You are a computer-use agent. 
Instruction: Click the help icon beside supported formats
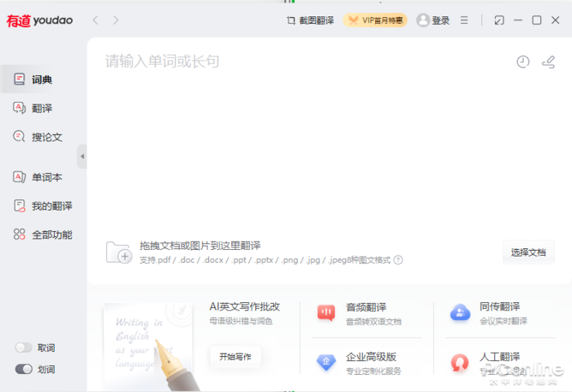(x=398, y=260)
